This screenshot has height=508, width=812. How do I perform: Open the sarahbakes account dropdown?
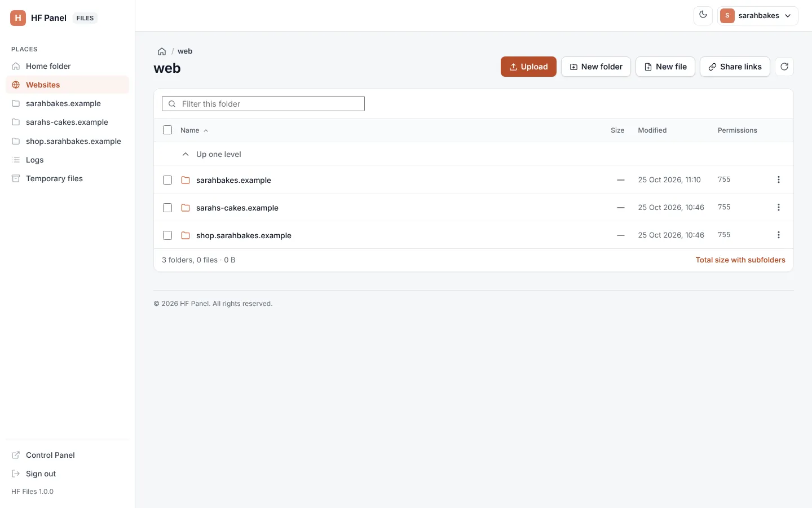(x=758, y=16)
